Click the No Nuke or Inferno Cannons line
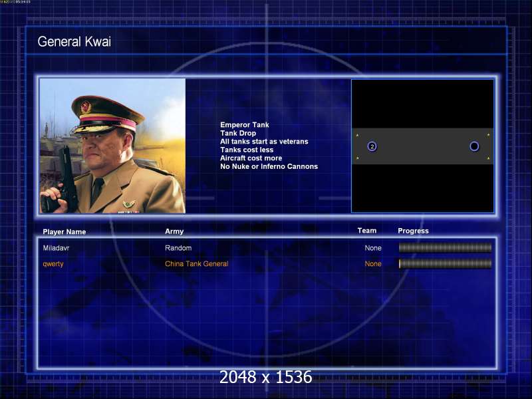532x399 pixels. (x=269, y=166)
